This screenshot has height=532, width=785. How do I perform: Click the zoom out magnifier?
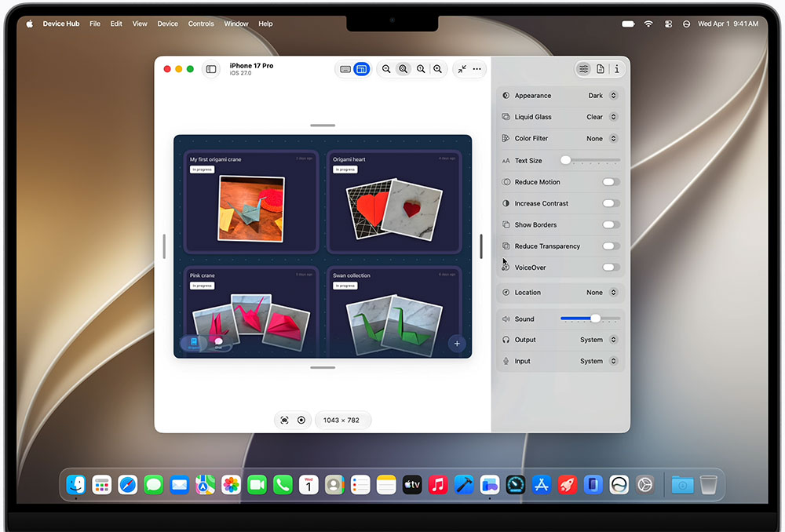pyautogui.click(x=386, y=69)
